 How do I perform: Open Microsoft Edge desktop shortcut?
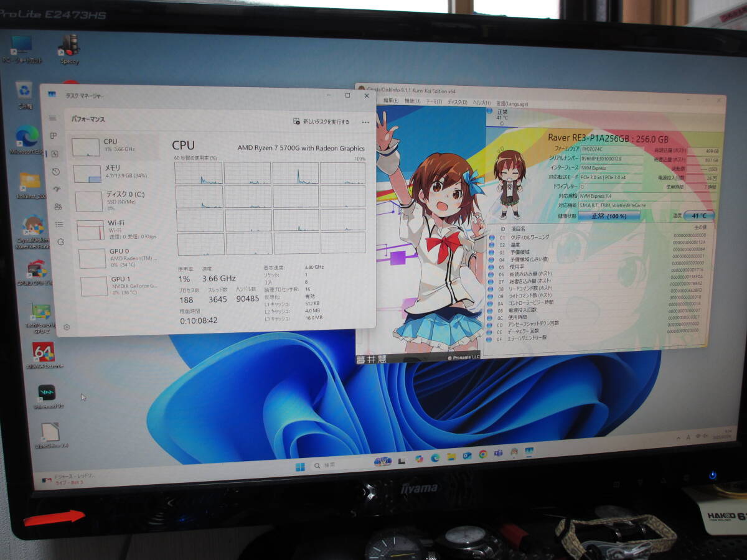coord(27,139)
